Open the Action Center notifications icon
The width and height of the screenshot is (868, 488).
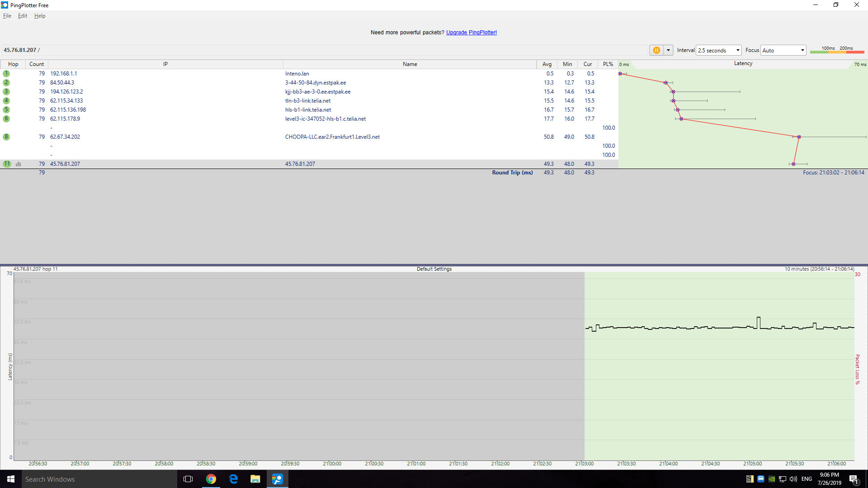[854, 479]
